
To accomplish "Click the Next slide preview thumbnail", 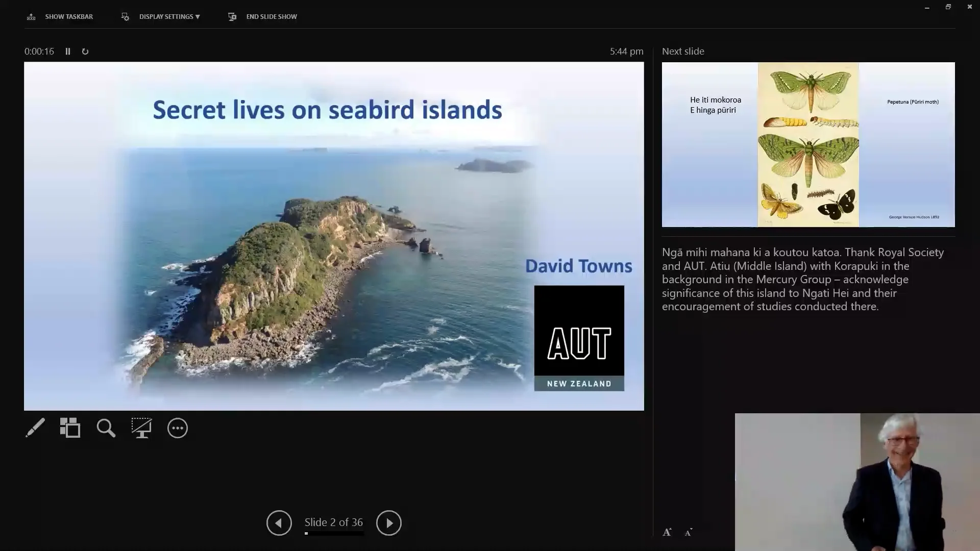I will (x=808, y=144).
